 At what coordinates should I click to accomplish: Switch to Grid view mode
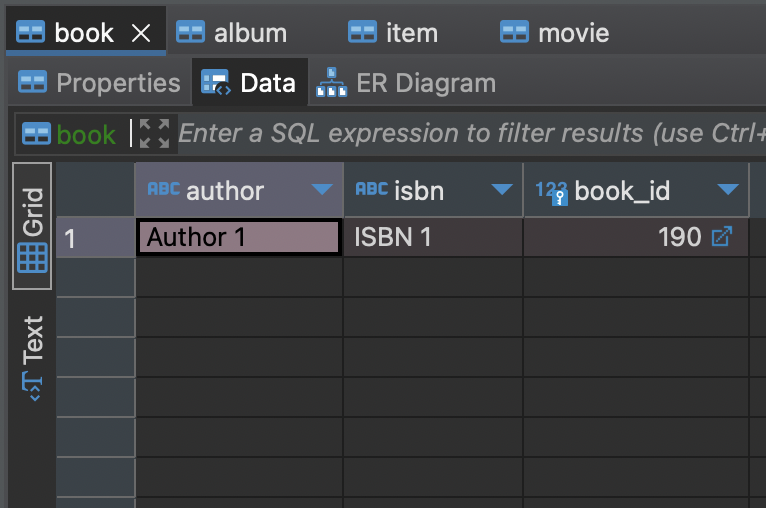[32, 226]
